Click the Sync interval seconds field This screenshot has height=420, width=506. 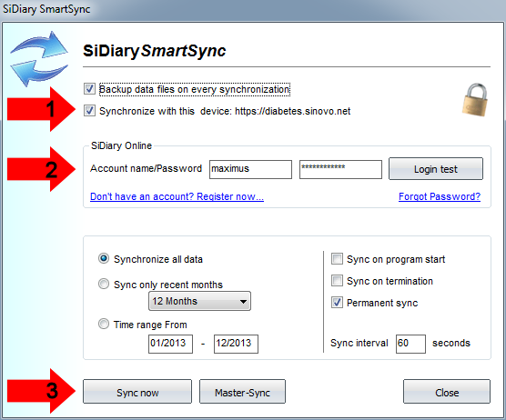pos(410,344)
